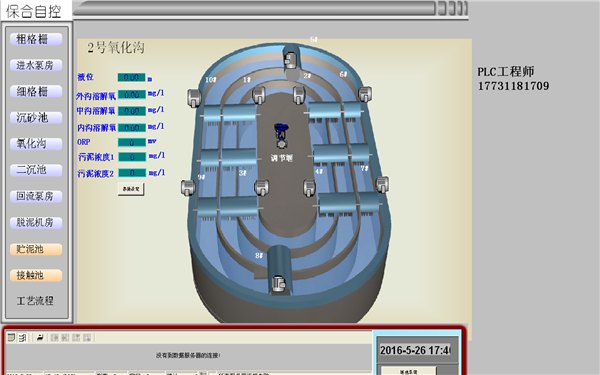Click the 2号氧化沟 title text
The image size is (600, 375).
coord(116,47)
